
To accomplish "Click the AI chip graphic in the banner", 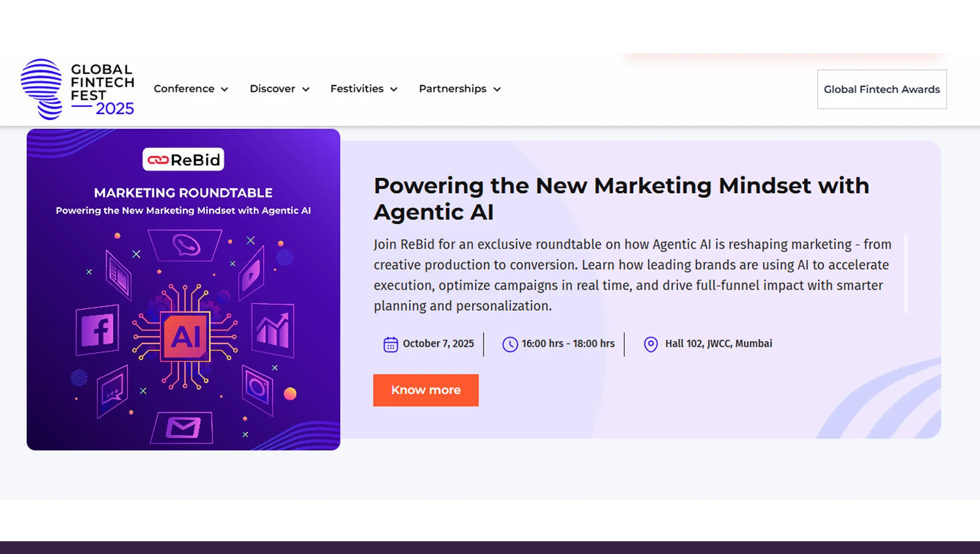I will [x=185, y=337].
